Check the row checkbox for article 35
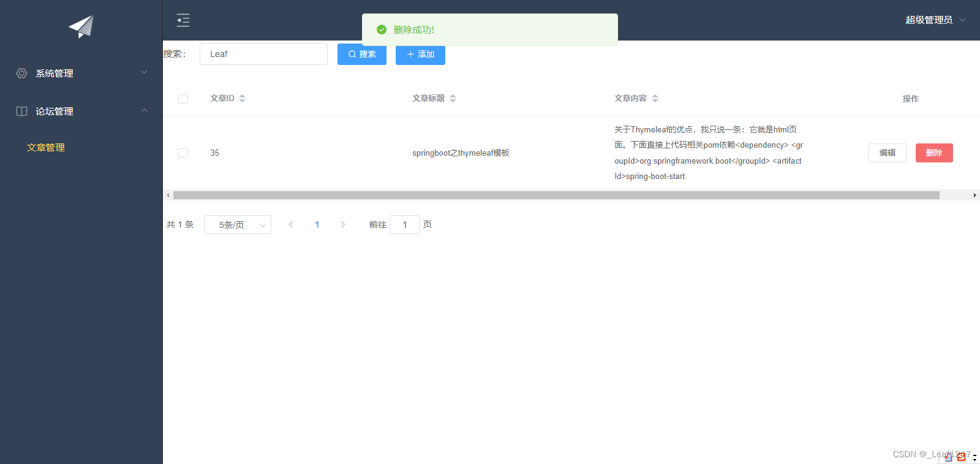980x464 pixels. click(x=183, y=153)
